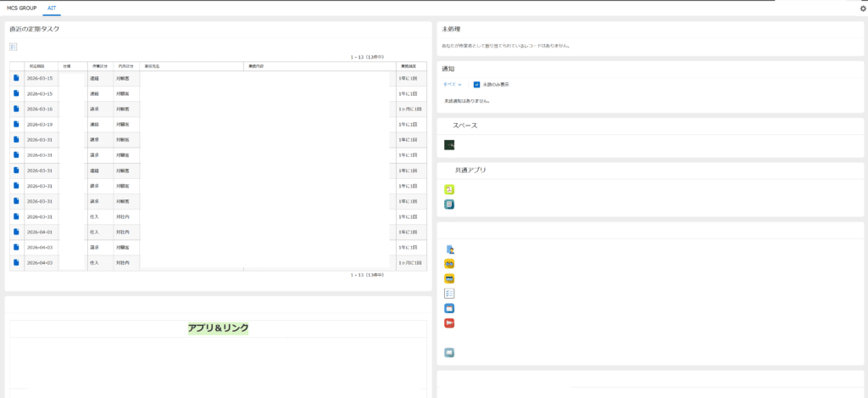Viewport: 868px width, 398px height.
Task: Click the list view icon under 直近の定期タスク
Action: (14, 47)
